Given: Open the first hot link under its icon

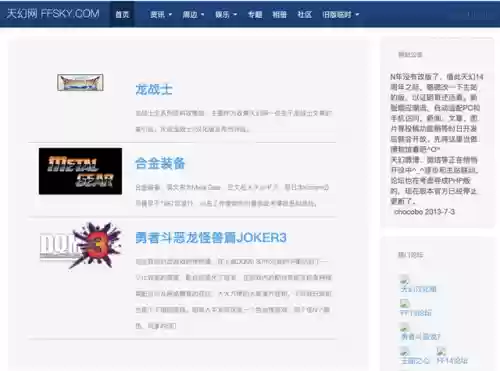Looking at the screenshot, I should pyautogui.click(x=418, y=289).
